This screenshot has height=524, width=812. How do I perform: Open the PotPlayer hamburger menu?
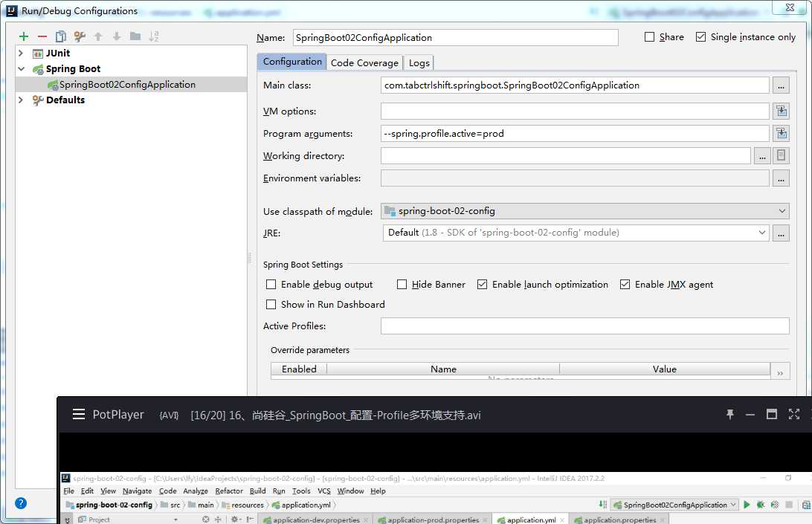79,414
